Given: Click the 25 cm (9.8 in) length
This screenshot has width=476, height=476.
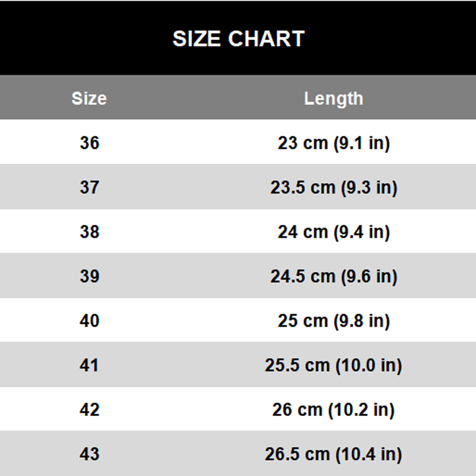Looking at the screenshot, I should point(333,321).
